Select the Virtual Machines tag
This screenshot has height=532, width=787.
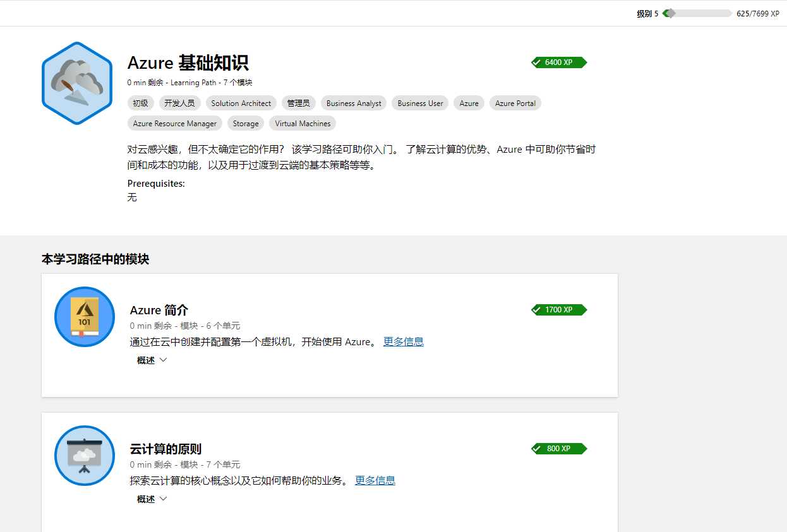(x=303, y=123)
